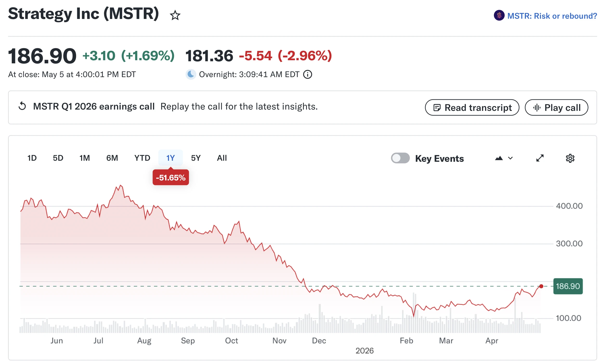Click the +3.10 (+1.69%) daily change
The height and width of the screenshot is (364, 602).
pos(128,56)
